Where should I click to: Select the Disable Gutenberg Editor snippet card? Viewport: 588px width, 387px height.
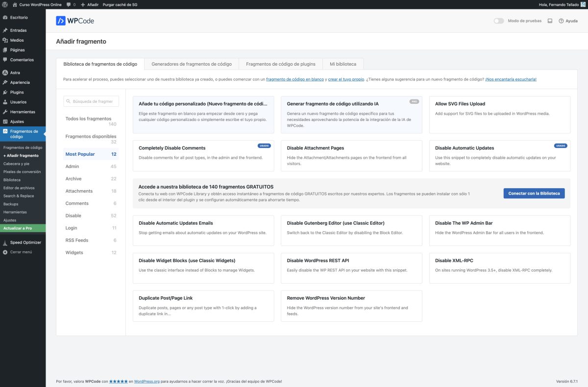pos(351,231)
